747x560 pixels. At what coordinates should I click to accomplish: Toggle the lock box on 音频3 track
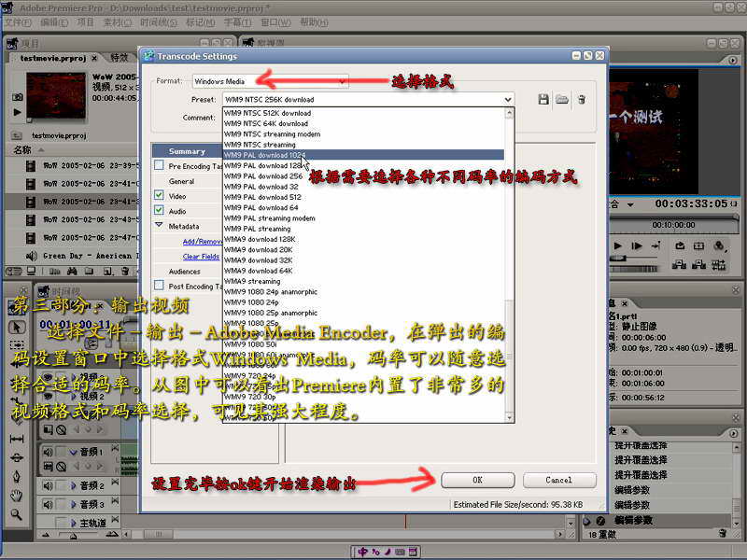click(x=61, y=504)
